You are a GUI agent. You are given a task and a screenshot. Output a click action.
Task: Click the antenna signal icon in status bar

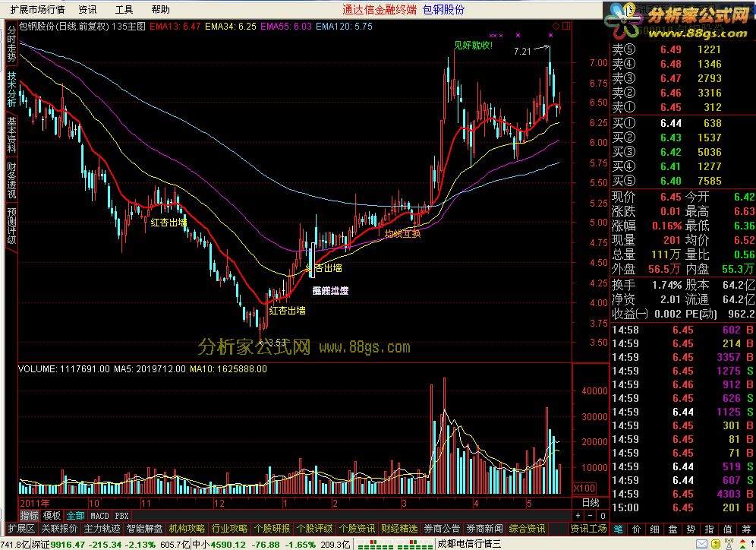[x=729, y=545]
